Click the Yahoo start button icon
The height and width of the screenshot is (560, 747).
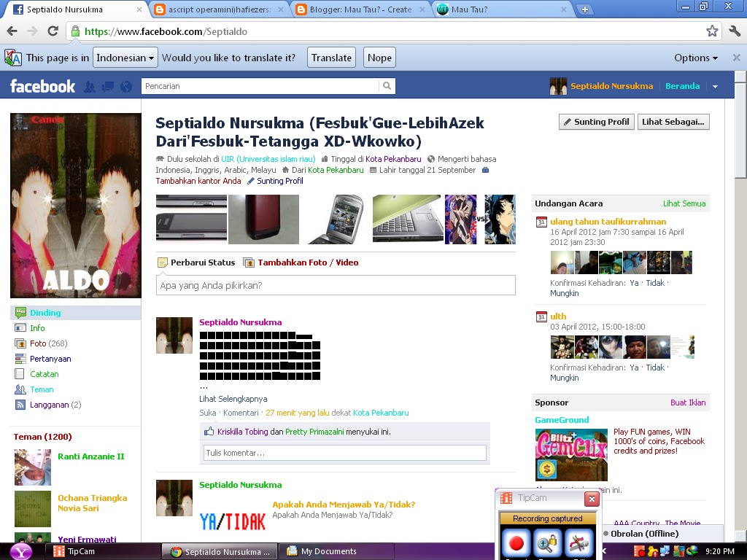point(21,551)
